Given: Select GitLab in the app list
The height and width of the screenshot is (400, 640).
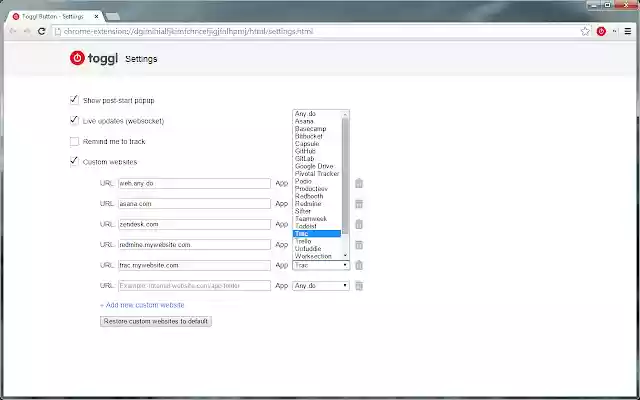Looking at the screenshot, I should point(317,158).
